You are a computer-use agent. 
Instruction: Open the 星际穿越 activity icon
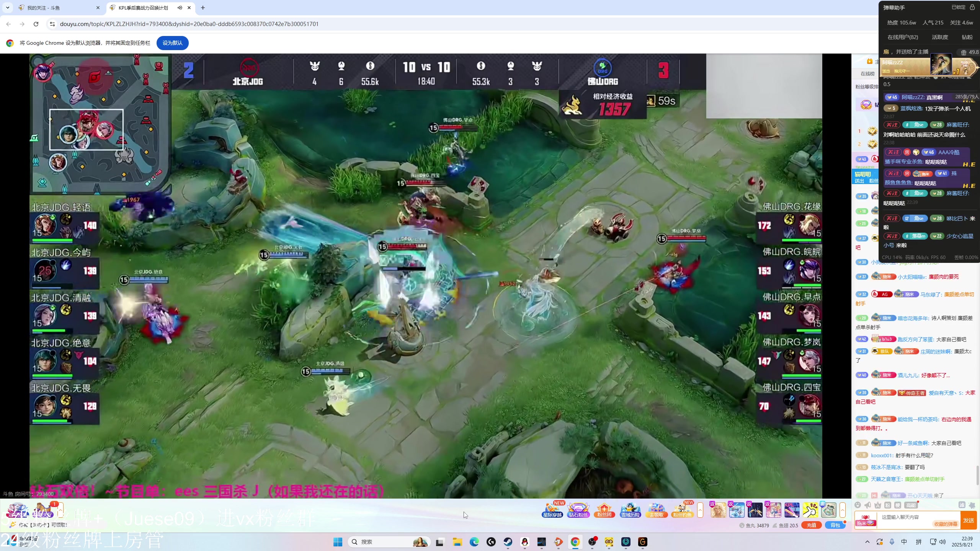pyautogui.click(x=552, y=510)
